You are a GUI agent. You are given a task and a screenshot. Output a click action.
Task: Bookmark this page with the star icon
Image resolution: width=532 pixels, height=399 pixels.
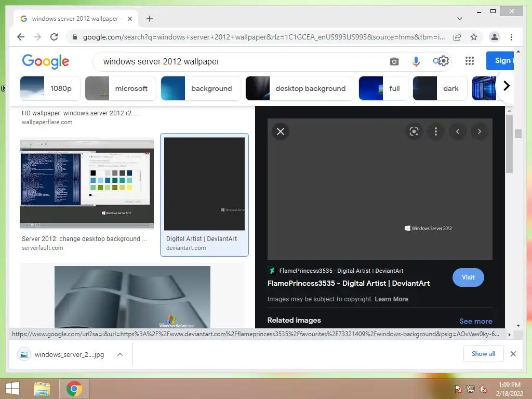point(474,37)
